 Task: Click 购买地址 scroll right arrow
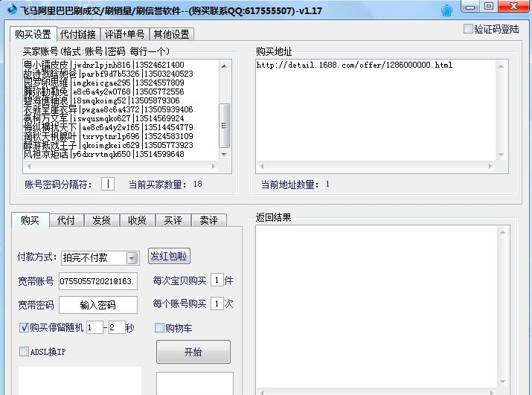click(490, 166)
